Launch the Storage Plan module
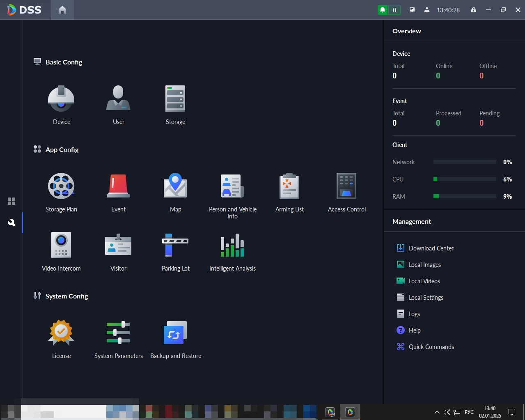Image resolution: width=525 pixels, height=420 pixels. (x=61, y=186)
